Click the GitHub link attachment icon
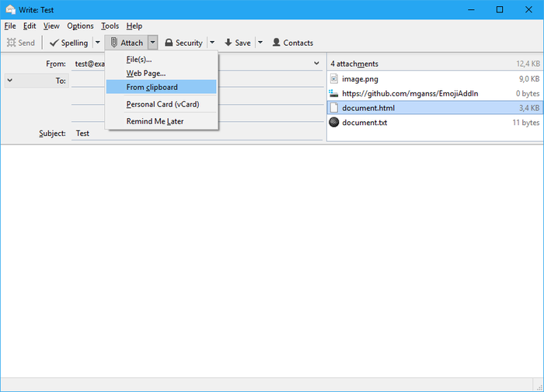The width and height of the screenshot is (544, 392). pyautogui.click(x=333, y=93)
